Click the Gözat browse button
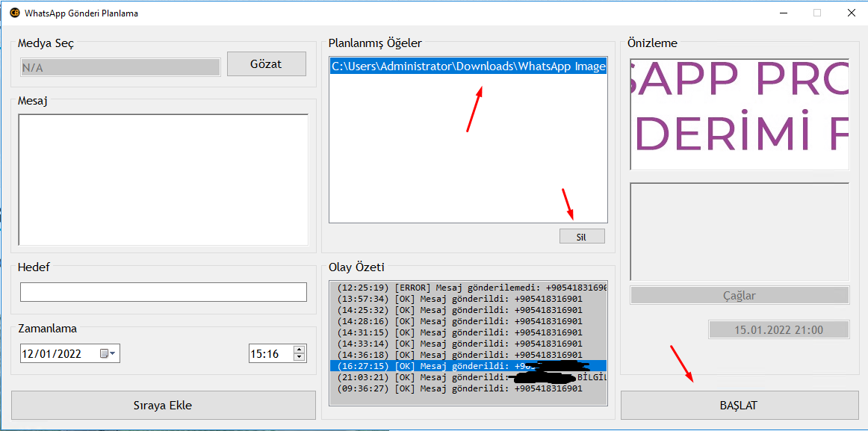 click(x=266, y=63)
